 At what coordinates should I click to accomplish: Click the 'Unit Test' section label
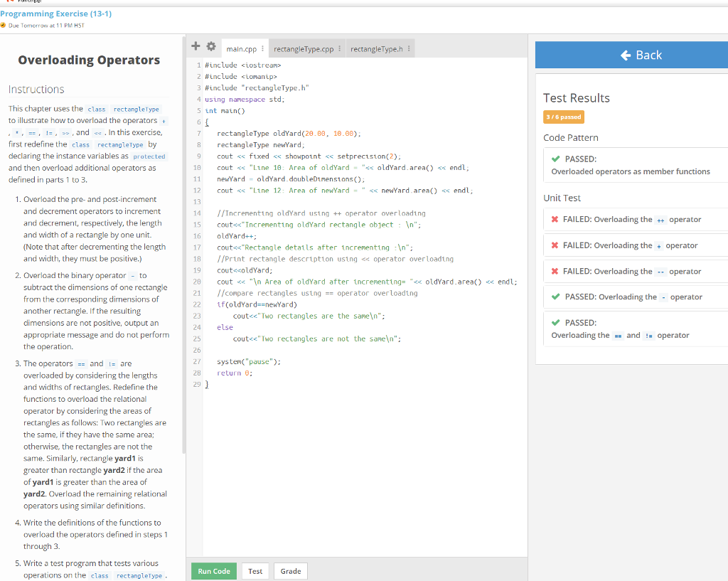(562, 198)
